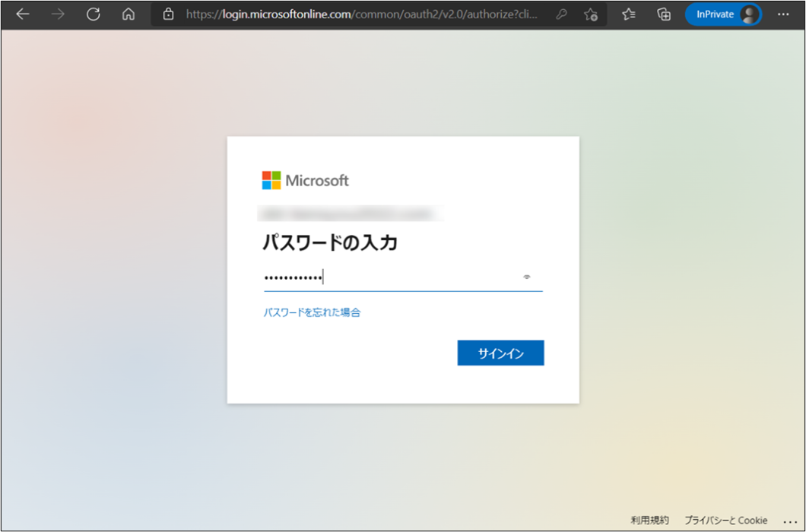The height and width of the screenshot is (532, 806).
Task: Open the Collections panel
Action: pos(664,14)
